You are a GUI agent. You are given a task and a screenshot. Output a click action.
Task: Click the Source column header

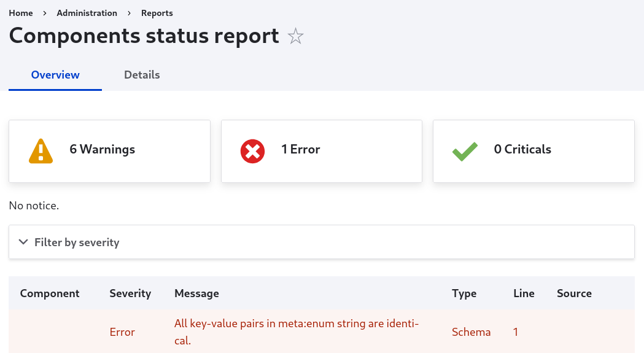click(574, 293)
